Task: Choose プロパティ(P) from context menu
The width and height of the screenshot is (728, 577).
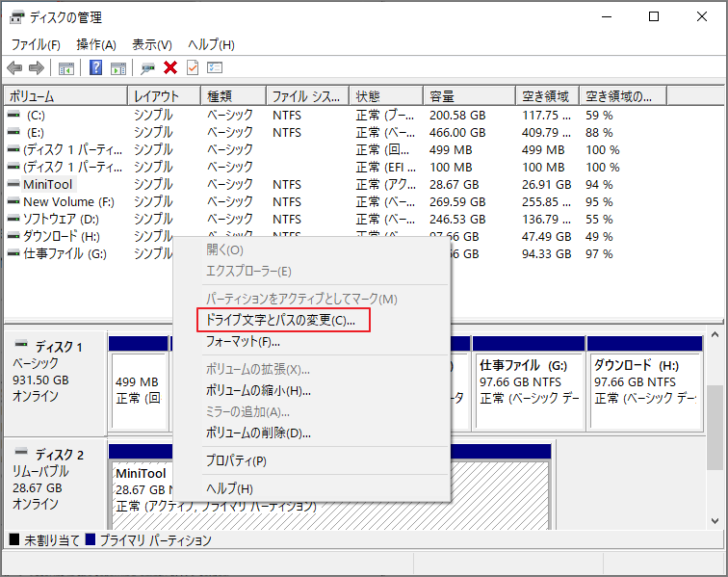Action: tap(236, 460)
